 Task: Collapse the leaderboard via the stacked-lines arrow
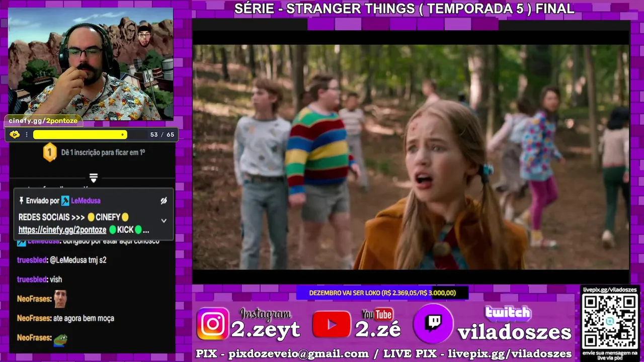coord(93,178)
